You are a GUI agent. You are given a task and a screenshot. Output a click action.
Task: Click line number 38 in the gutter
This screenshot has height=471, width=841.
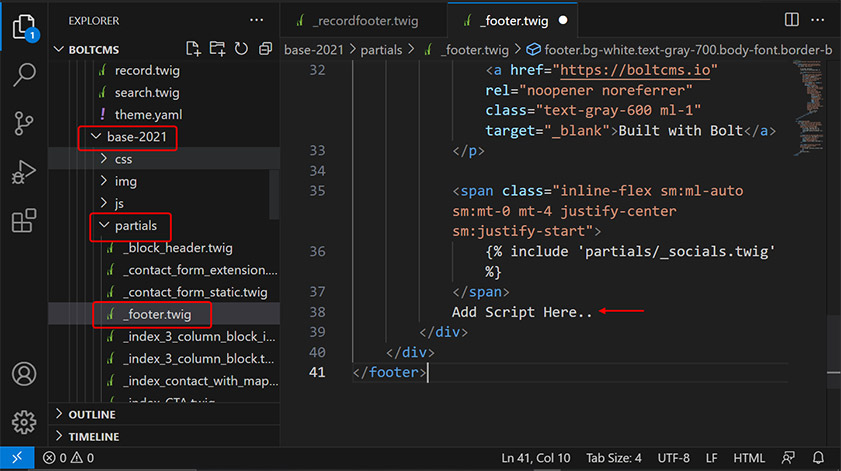[317, 312]
